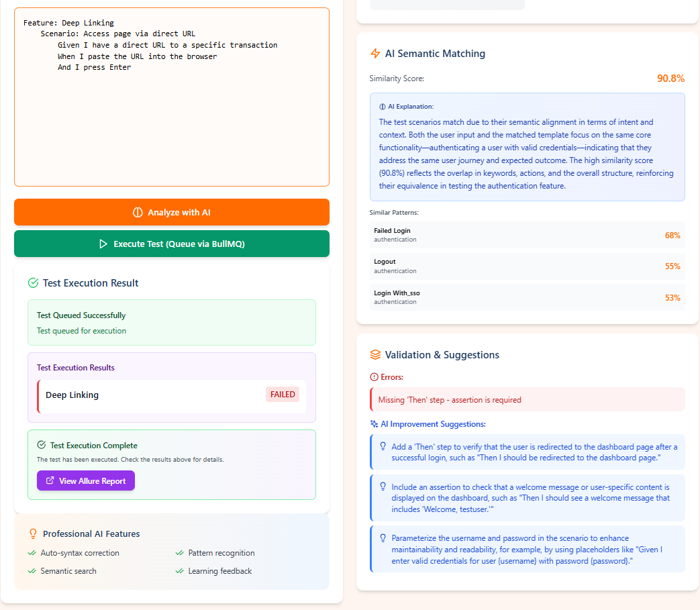Click the Missing 'Then' step error message
The width and height of the screenshot is (700, 610).
click(527, 399)
